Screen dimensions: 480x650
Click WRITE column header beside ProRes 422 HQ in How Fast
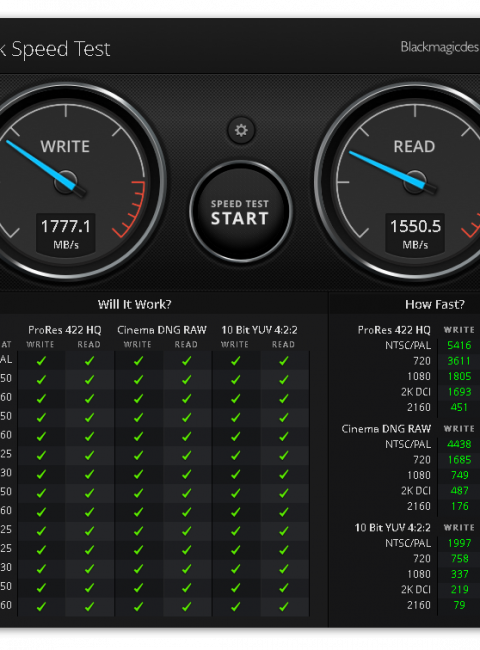point(459,330)
